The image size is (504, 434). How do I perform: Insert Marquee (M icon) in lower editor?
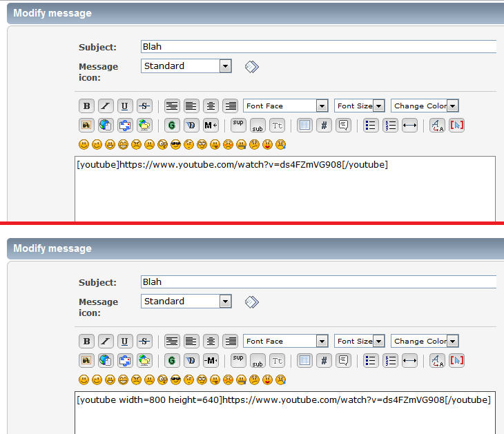coord(211,360)
